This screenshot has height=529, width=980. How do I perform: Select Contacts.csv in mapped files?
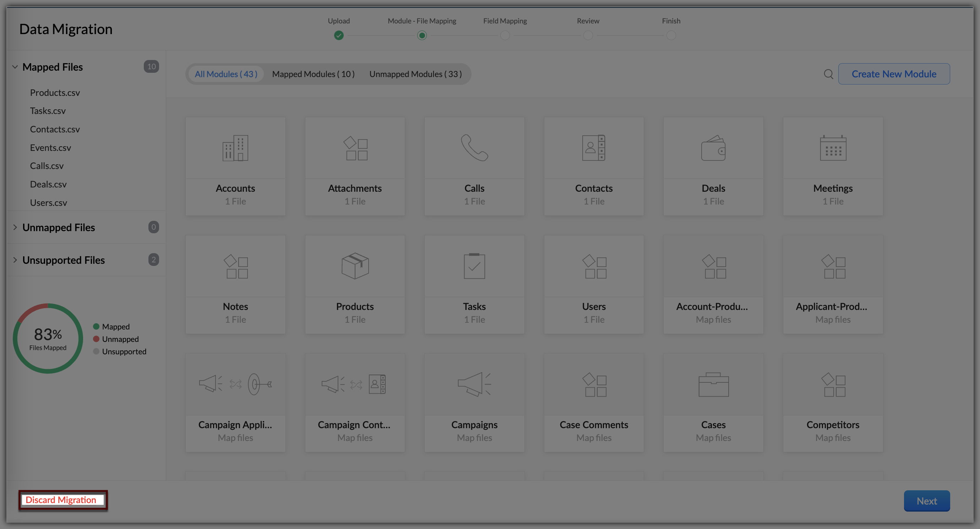coord(55,129)
